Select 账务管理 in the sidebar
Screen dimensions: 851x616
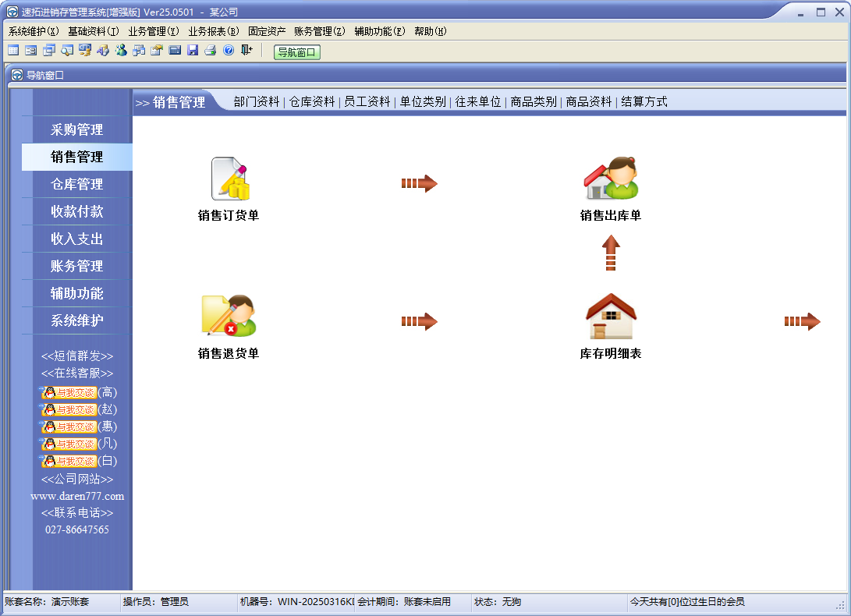click(x=77, y=266)
